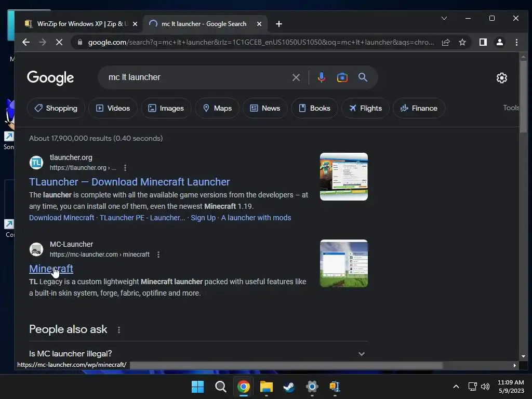Image resolution: width=532 pixels, height=399 pixels.
Task: Open Chrome three-dot menu
Action: tap(516, 42)
